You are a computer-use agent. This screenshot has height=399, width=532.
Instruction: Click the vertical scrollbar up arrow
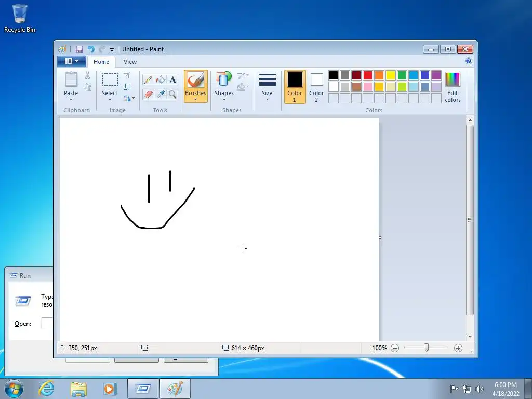(x=470, y=120)
